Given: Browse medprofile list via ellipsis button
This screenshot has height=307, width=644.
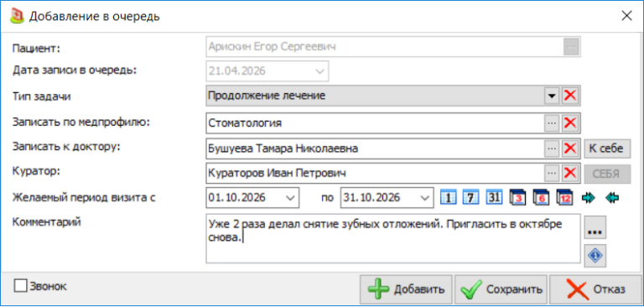Looking at the screenshot, I should [552, 122].
